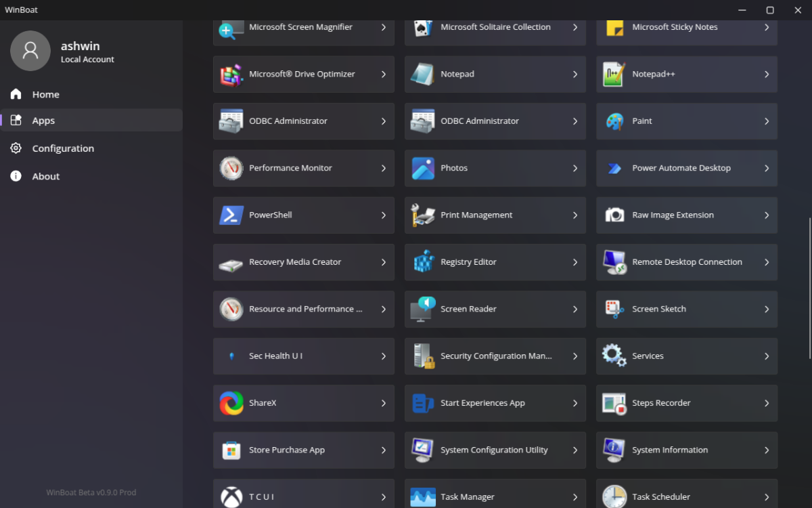Click the T C U I Xbox icon
Viewport: 812px width, 508px height.
coord(231,496)
